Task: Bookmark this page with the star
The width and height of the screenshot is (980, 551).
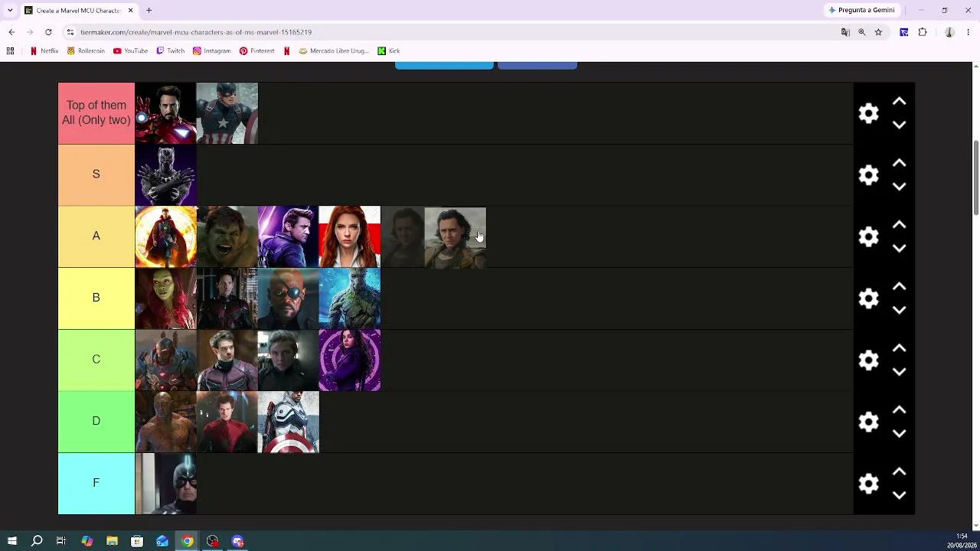Action: pos(878,32)
